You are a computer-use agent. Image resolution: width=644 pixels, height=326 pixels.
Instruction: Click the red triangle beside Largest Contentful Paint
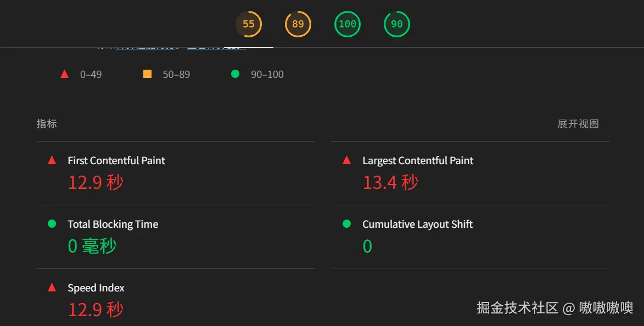346,160
